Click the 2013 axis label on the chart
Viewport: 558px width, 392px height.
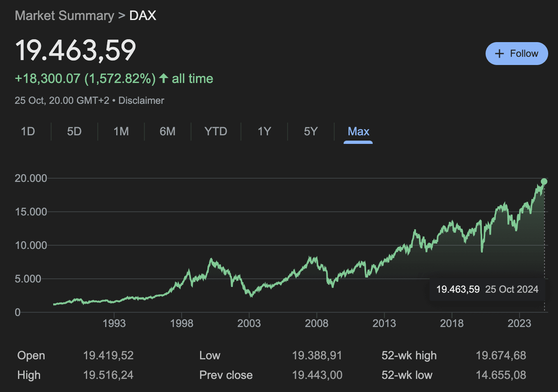(384, 323)
